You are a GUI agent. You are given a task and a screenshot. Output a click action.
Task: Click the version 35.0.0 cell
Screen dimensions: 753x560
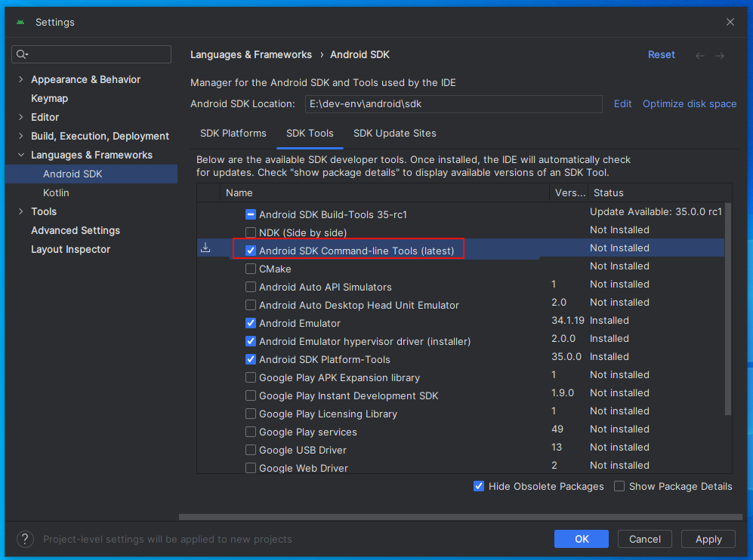coord(566,356)
